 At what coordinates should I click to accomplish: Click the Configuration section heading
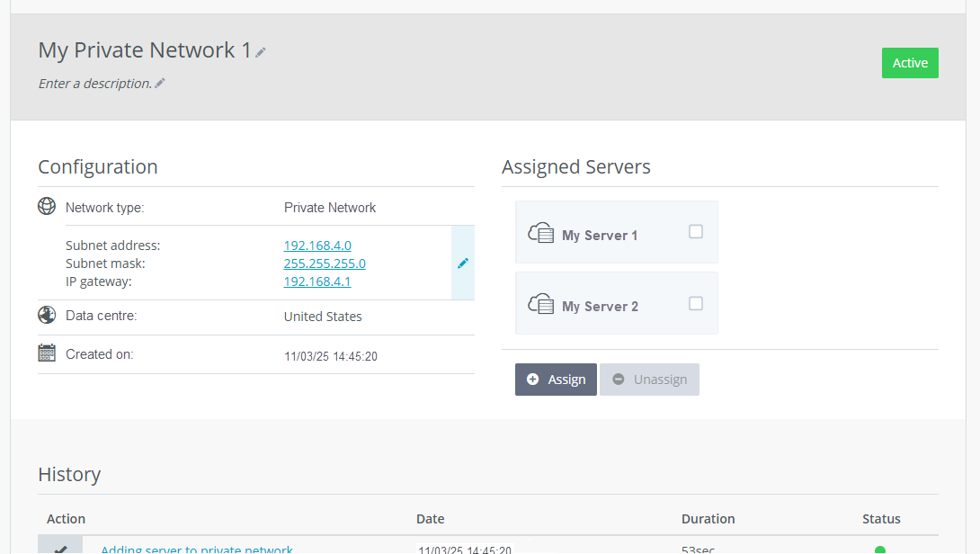98,167
